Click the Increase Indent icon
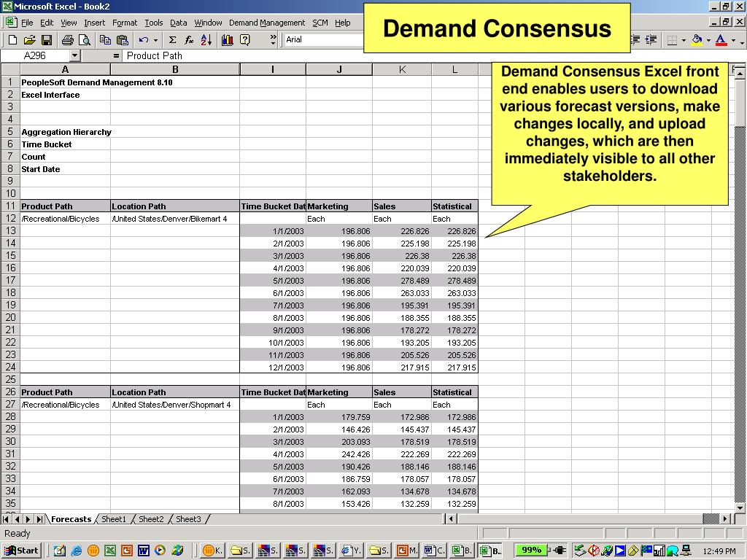The width and height of the screenshot is (747, 560). (651, 40)
